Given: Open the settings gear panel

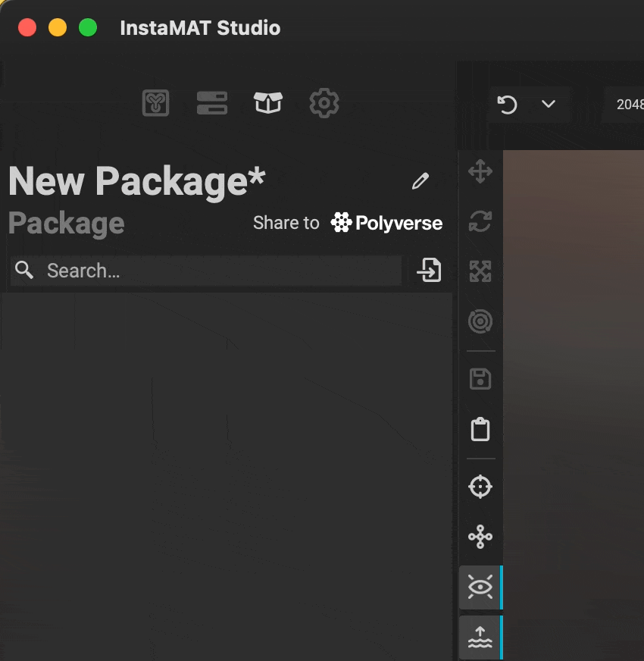Looking at the screenshot, I should (324, 103).
